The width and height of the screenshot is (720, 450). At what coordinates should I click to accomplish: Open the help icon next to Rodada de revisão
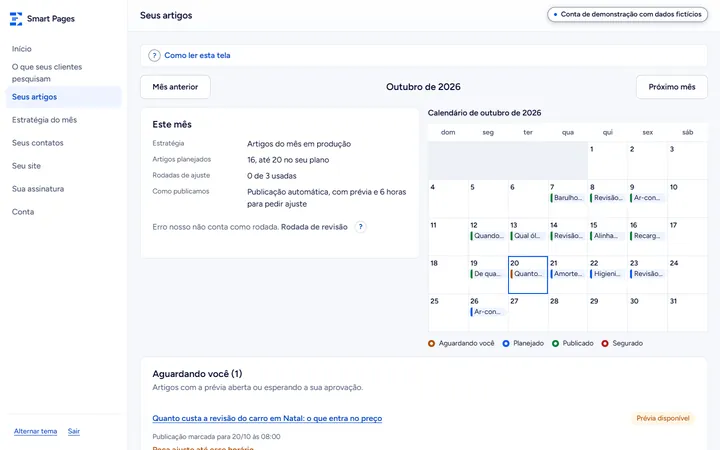[360, 227]
